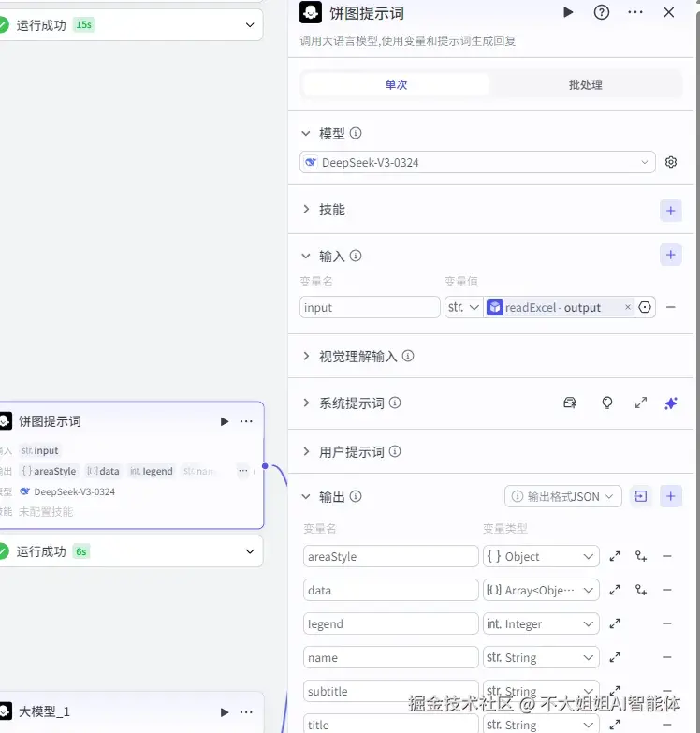Expand the 视觉理解输入 section

tap(306, 357)
